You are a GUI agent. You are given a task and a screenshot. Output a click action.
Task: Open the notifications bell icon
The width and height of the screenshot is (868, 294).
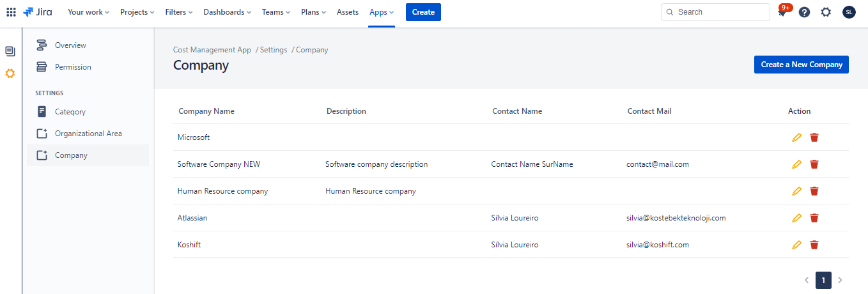(x=782, y=12)
